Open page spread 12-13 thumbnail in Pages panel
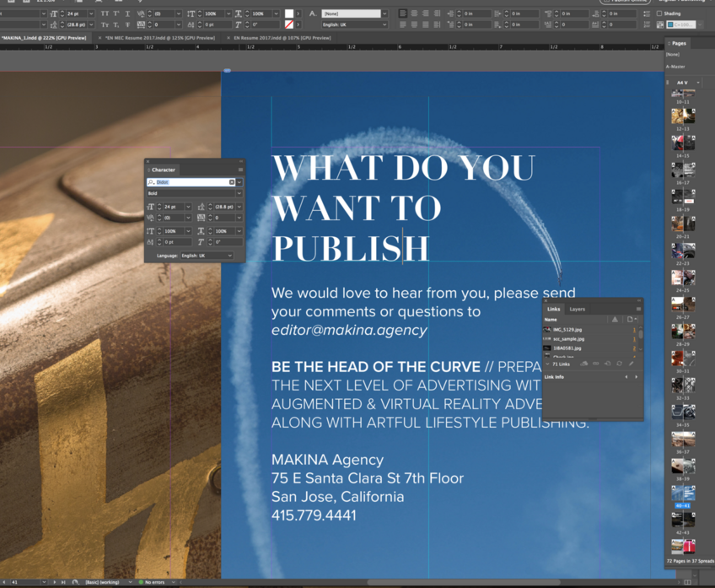Viewport: 715px width, 588px height. (x=683, y=116)
